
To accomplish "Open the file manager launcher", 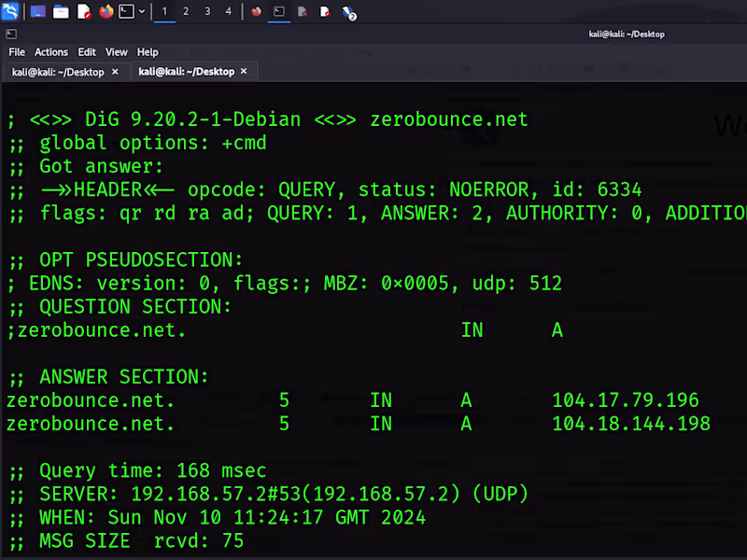I will click(61, 11).
